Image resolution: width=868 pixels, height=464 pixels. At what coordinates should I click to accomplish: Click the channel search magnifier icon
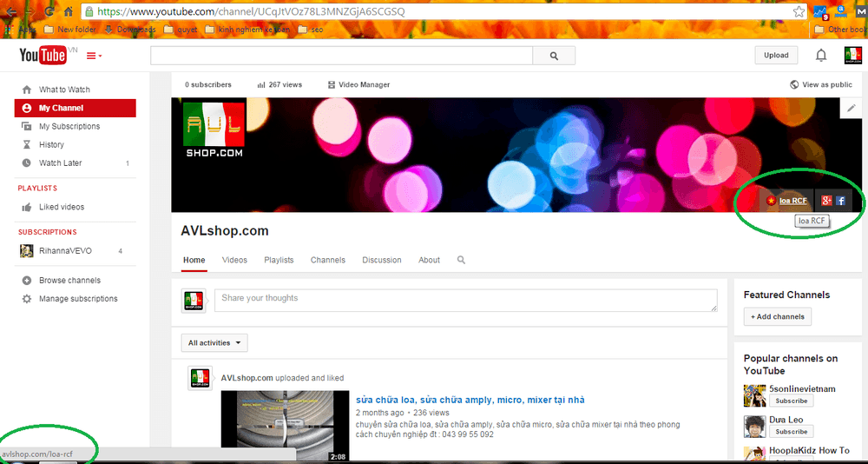tap(461, 260)
